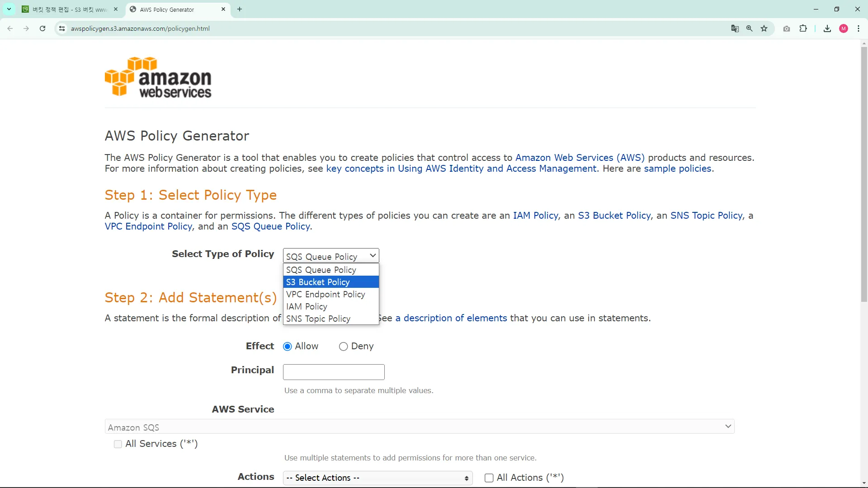Open the AWS Service Amazon SQS dropdown

[x=419, y=427]
